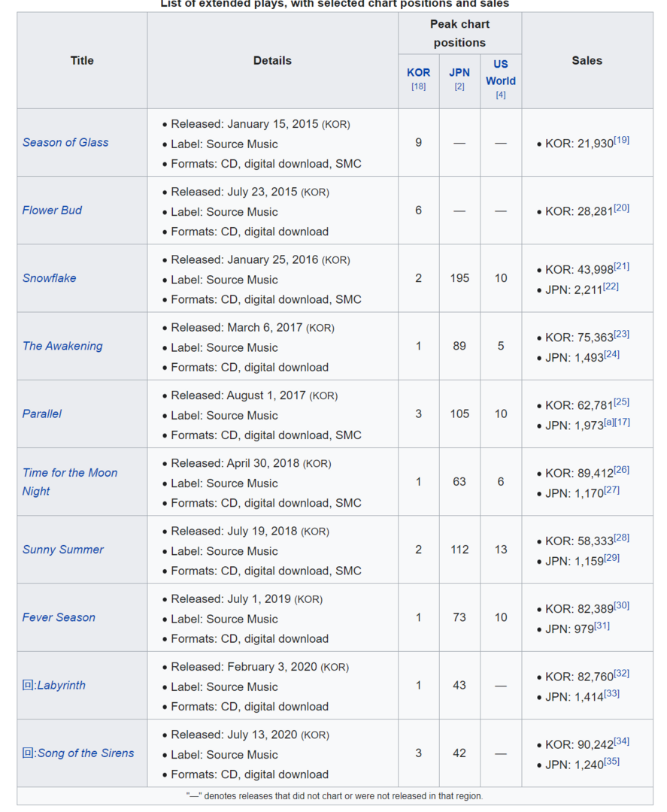Open citation [21] for Snowflake KOR sales
This screenshot has height=812, width=667.
pos(621,266)
